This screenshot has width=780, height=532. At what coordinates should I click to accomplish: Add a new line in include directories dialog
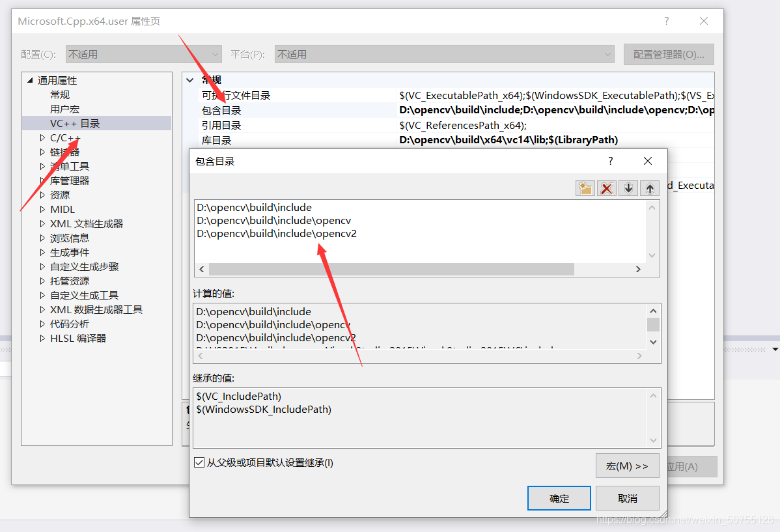tap(585, 188)
